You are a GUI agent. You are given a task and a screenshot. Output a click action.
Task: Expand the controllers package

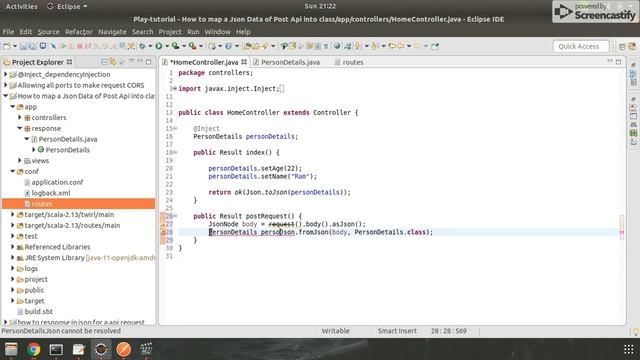20,118
